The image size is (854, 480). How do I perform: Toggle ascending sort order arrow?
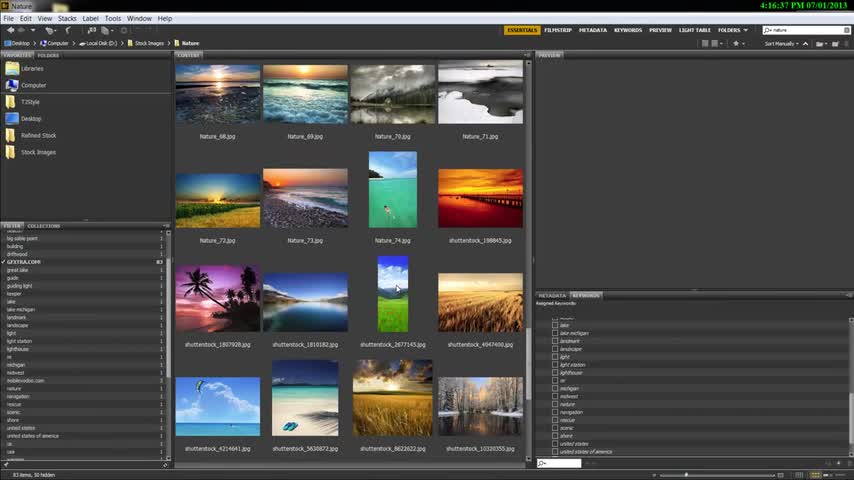tap(807, 43)
